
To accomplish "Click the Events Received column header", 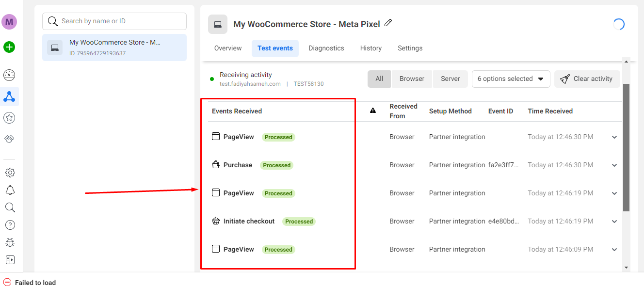I will click(237, 111).
